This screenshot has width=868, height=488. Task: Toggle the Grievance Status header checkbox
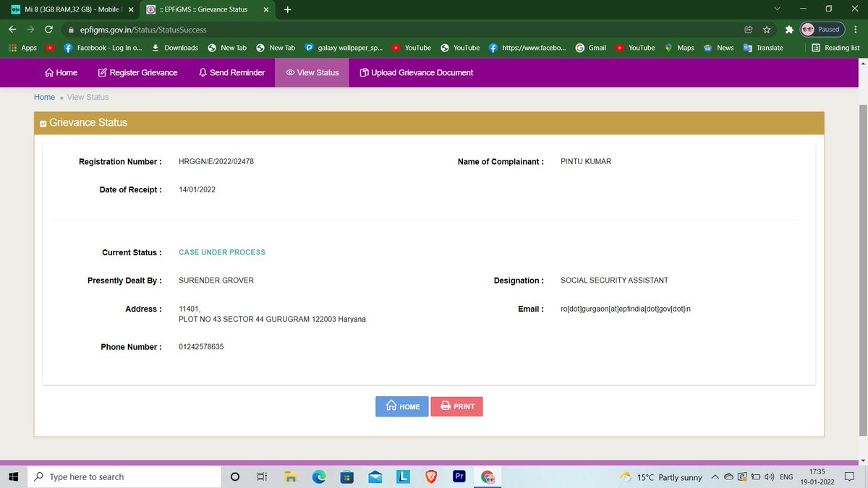coord(43,124)
